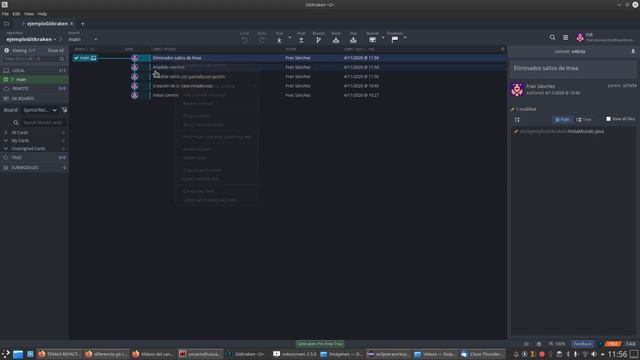Click the Redo toolbar icon
This screenshot has width=640, height=360.
[262, 40]
